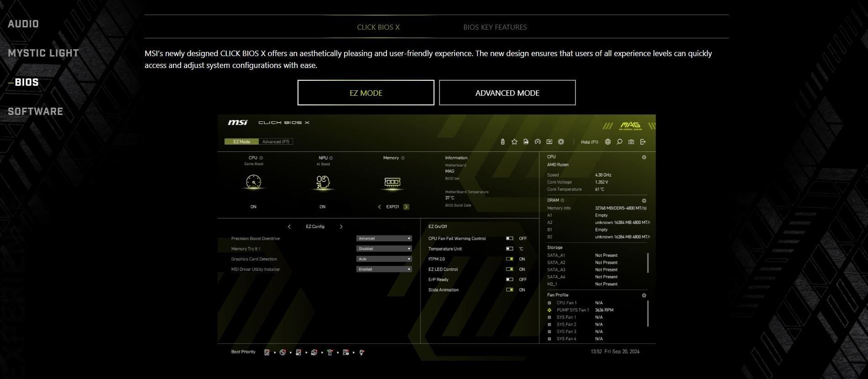
Task: Toggle the ErP Ready switch
Action: pos(509,280)
